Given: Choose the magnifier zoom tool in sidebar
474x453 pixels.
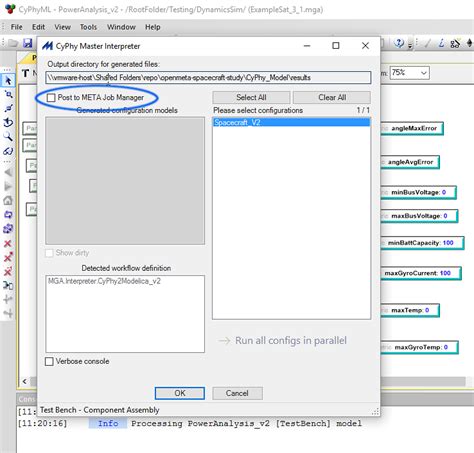Looking at the screenshot, I should 8,136.
